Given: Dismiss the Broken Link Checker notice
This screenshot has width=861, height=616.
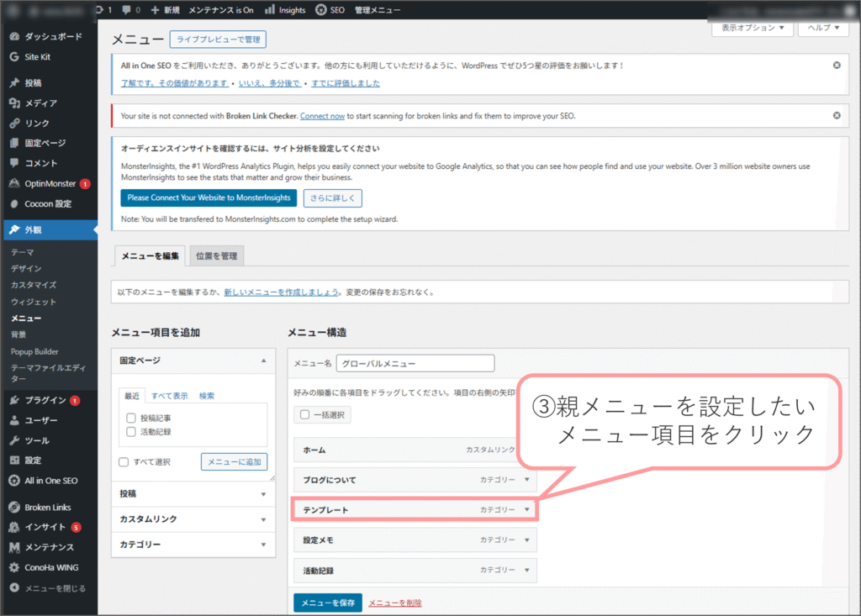Looking at the screenshot, I should click(836, 115).
